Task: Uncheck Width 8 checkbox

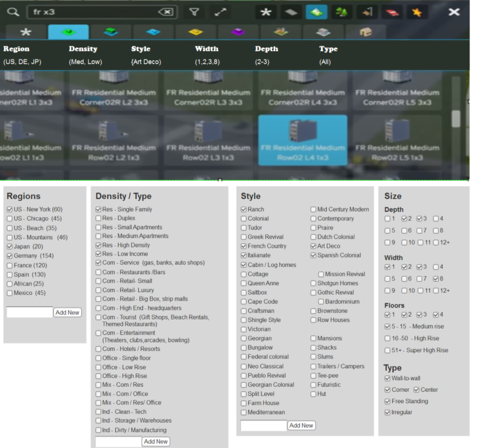Action: point(436,279)
